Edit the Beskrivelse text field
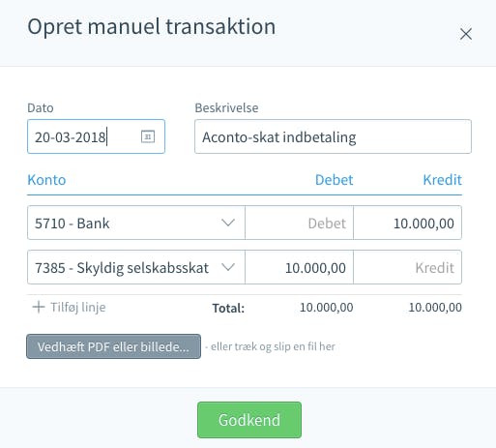This screenshot has width=496, height=448. (x=333, y=136)
